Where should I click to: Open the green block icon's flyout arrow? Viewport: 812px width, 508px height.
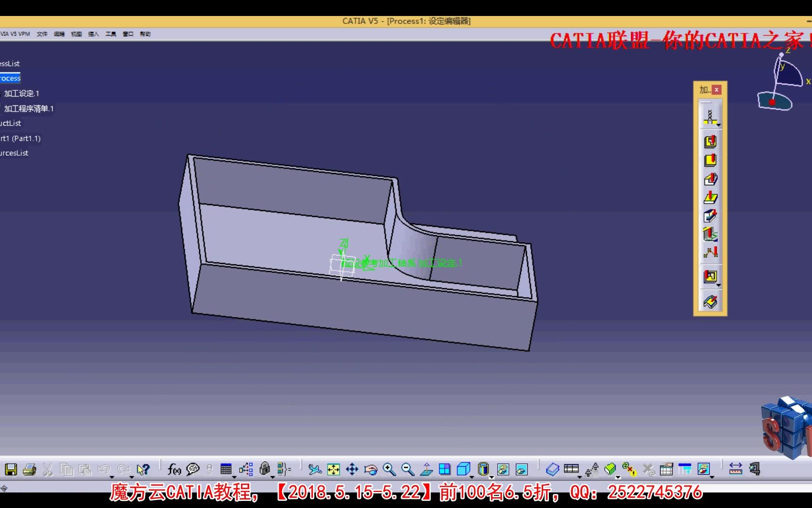(x=618, y=477)
